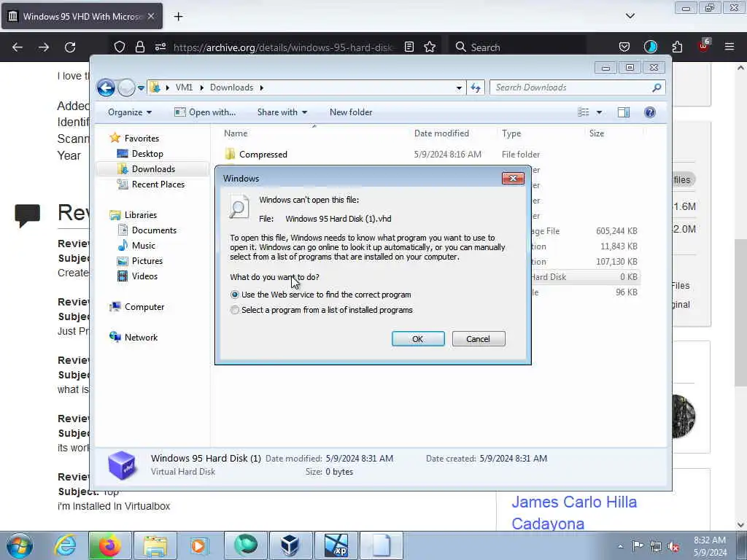Select Libraries in navigation pane
Image resolution: width=747 pixels, height=560 pixels.
tap(141, 215)
